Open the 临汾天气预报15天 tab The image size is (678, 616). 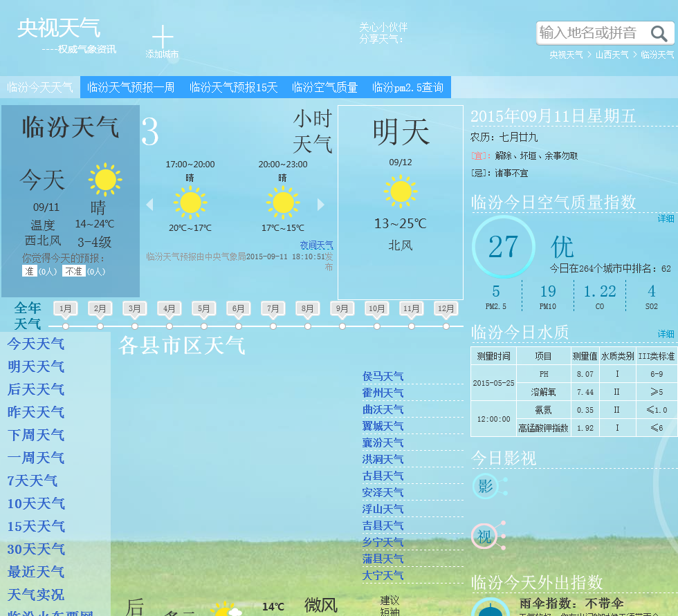pos(234,87)
